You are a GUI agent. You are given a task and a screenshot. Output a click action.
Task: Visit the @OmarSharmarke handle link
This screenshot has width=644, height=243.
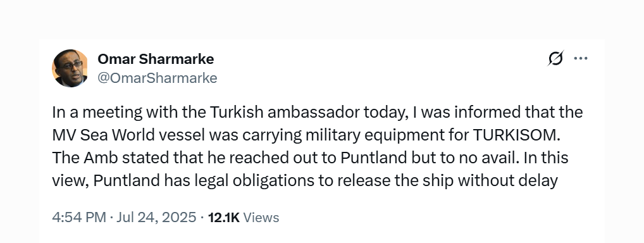pyautogui.click(x=158, y=78)
